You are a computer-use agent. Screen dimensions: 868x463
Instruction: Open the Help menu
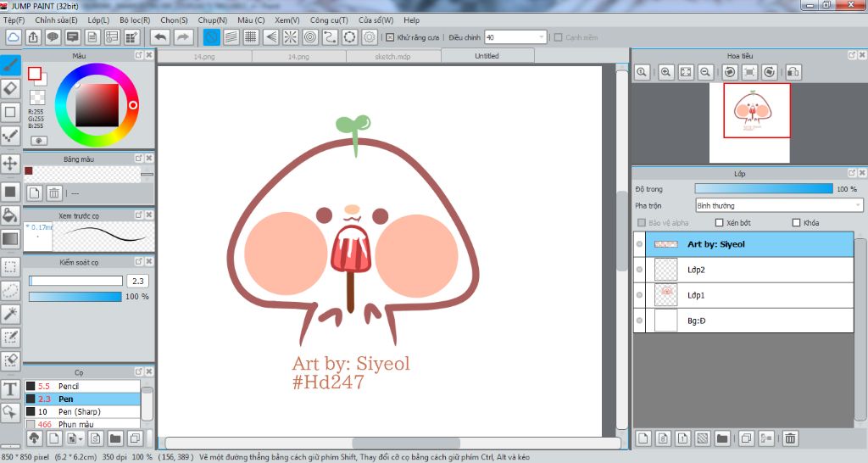[411, 20]
